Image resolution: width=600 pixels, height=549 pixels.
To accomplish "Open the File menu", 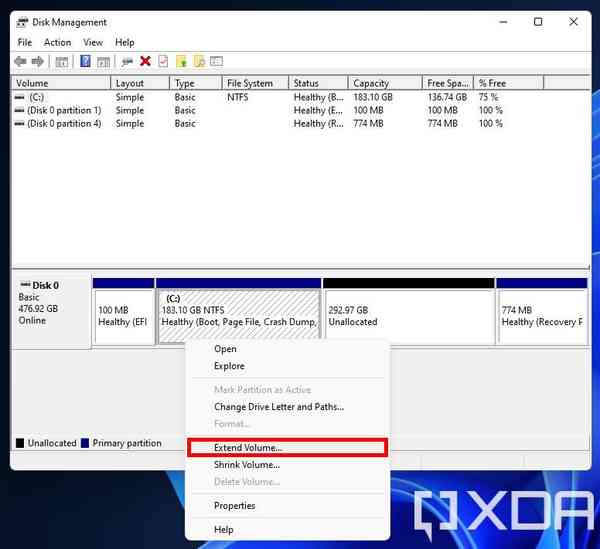I will (25, 42).
